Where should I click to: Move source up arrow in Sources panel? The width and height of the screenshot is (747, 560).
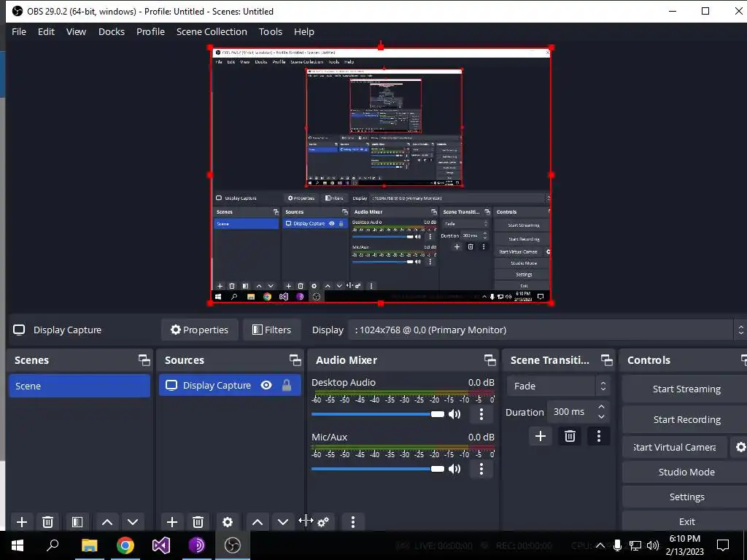(258, 522)
